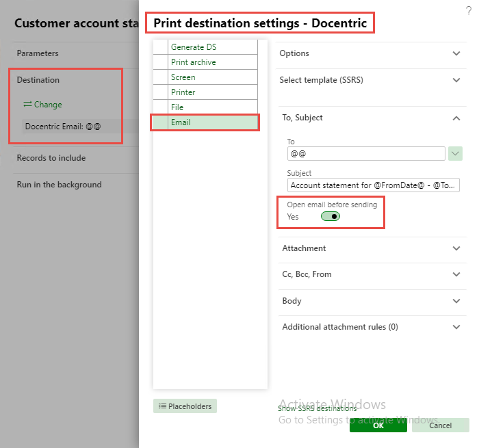Expand Additional attachment rules section
Screen dimensions: 479x448
pos(456,327)
